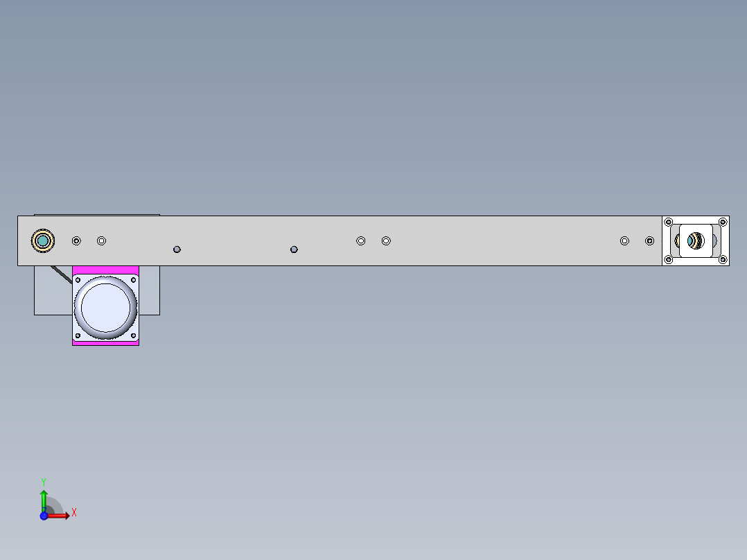The width and height of the screenshot is (747, 560).
Task: Select the round motor face inside the magenta bracket
Action: click(x=106, y=308)
